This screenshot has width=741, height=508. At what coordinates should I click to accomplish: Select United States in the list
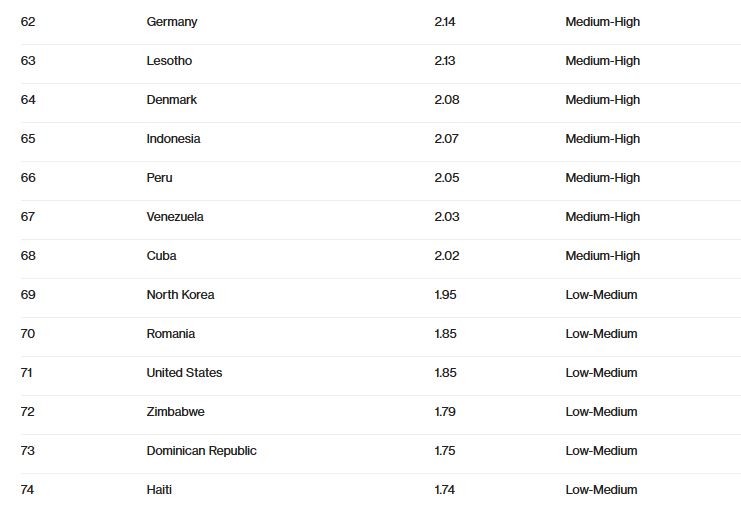(184, 373)
